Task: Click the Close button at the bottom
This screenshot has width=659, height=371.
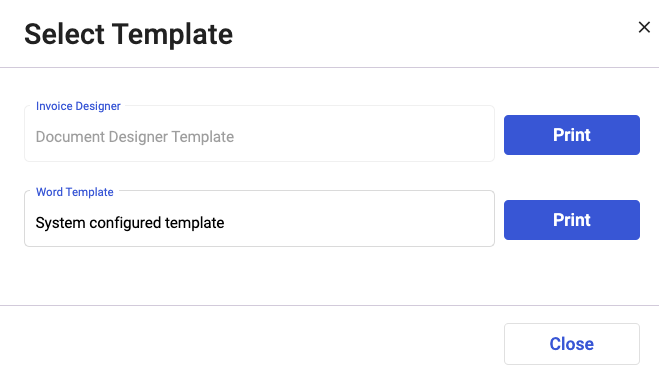Action: click(572, 344)
